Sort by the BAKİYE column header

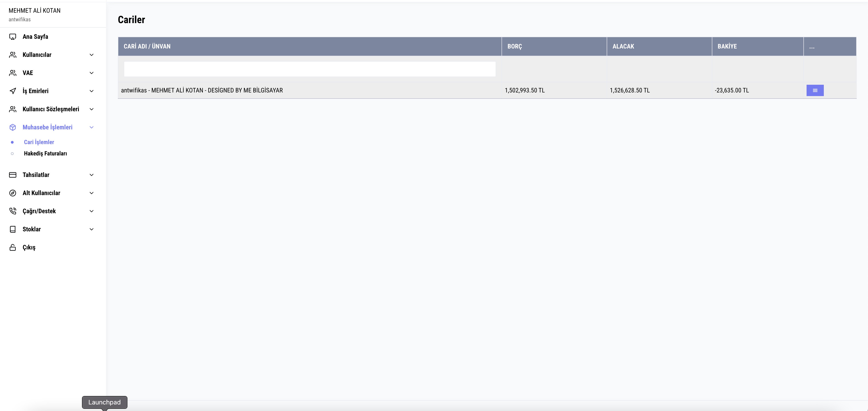pyautogui.click(x=727, y=46)
